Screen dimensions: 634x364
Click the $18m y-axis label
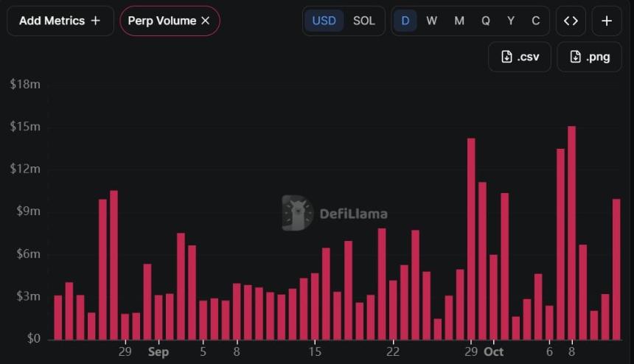pyautogui.click(x=25, y=84)
